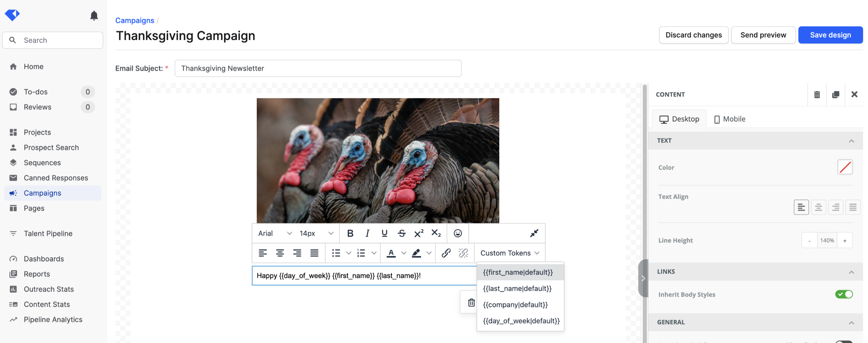This screenshot has width=868, height=343.
Task: Open the Arial font family dropdown
Action: pos(275,233)
